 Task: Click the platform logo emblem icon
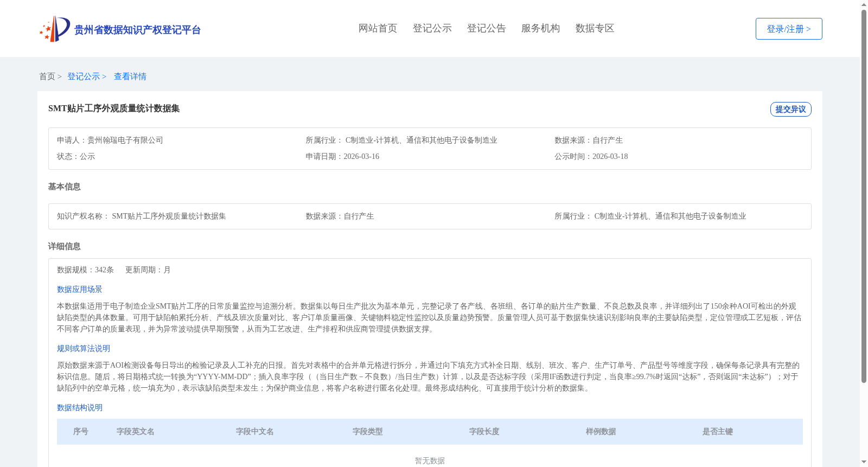(55, 29)
